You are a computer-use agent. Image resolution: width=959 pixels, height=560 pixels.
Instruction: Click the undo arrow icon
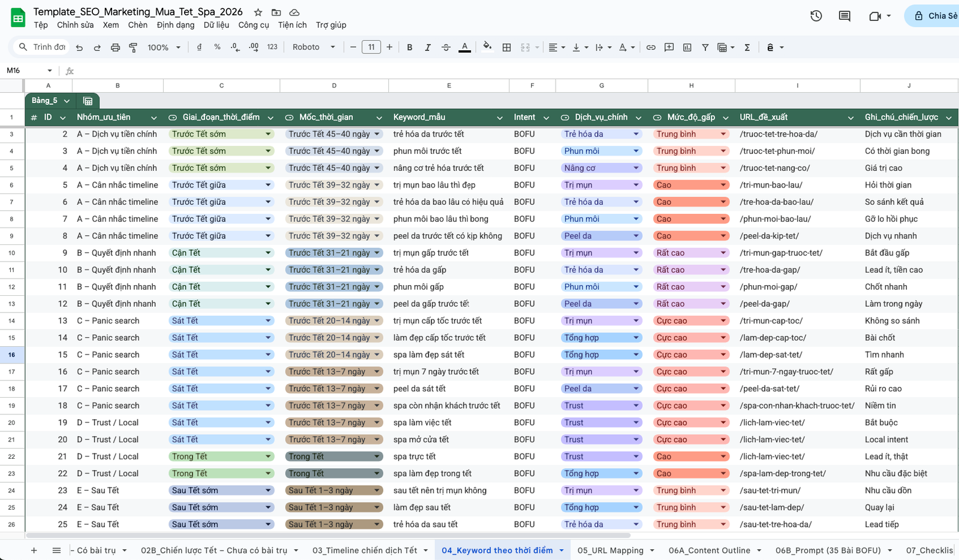pyautogui.click(x=79, y=47)
